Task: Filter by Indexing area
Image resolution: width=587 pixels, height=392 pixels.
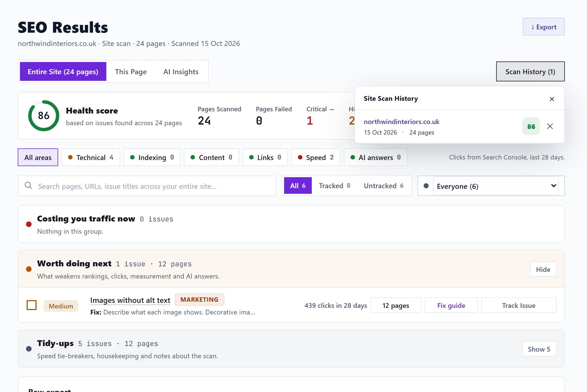Action: coord(152,157)
